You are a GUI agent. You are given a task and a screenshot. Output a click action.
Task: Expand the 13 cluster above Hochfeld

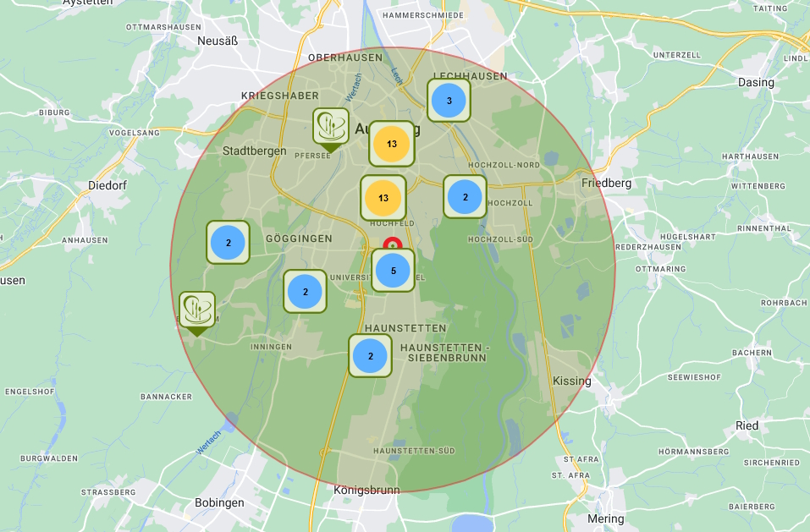point(383,198)
